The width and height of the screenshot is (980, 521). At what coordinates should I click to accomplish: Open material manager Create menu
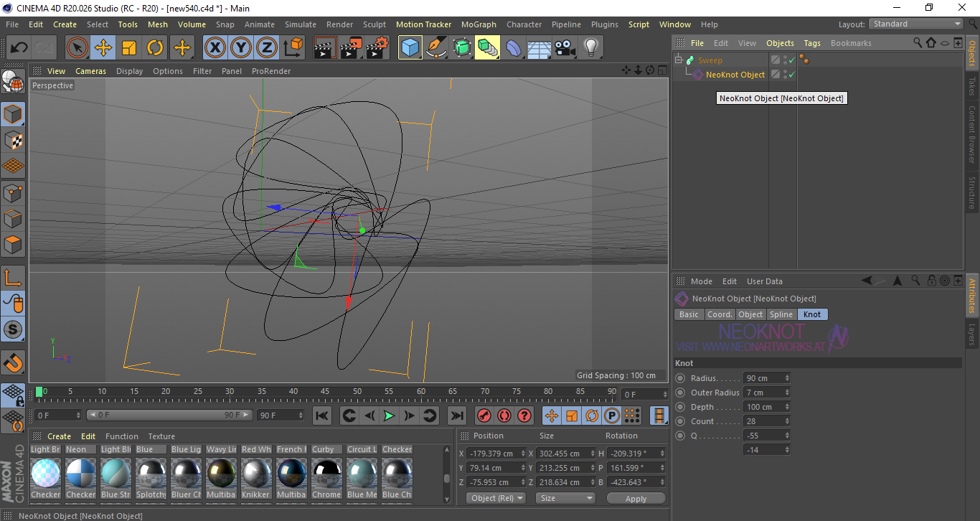click(59, 436)
